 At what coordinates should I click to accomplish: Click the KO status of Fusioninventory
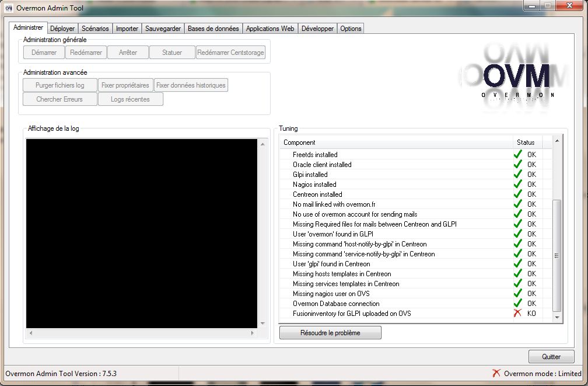[x=531, y=313]
